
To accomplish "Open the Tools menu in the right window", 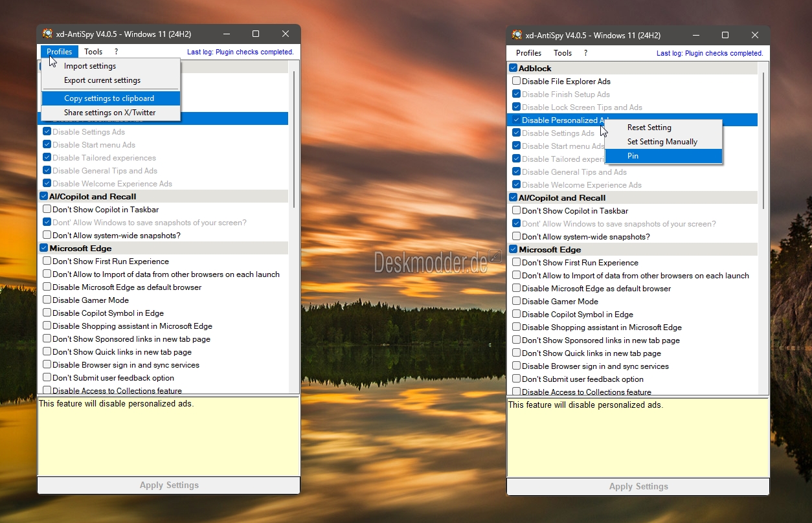I will pyautogui.click(x=563, y=53).
